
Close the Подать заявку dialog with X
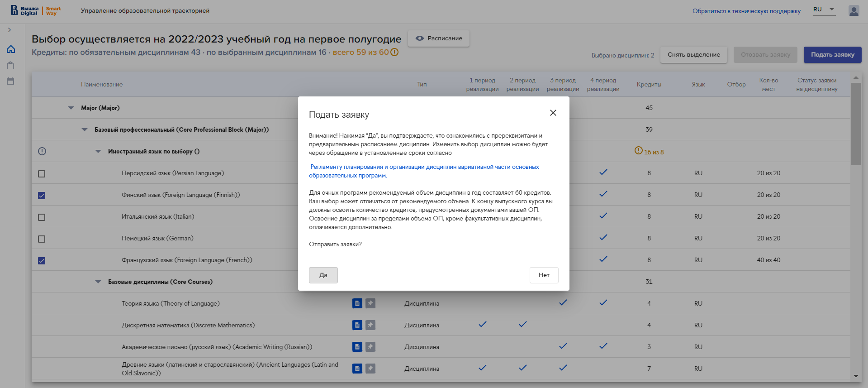553,113
